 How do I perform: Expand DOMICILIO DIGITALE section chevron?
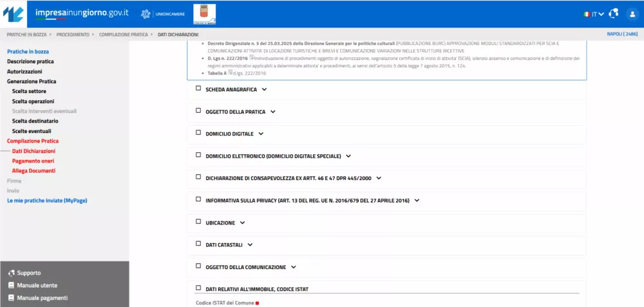coord(261,134)
